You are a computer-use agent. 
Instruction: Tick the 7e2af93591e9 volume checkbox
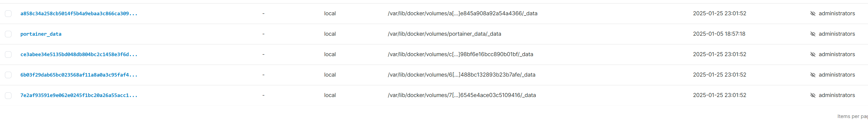coord(8,95)
